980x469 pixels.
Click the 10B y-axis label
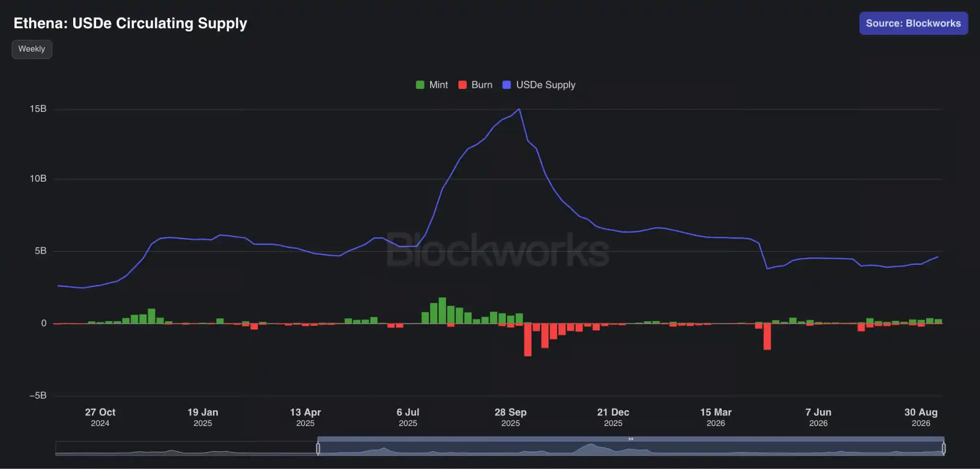(38, 179)
